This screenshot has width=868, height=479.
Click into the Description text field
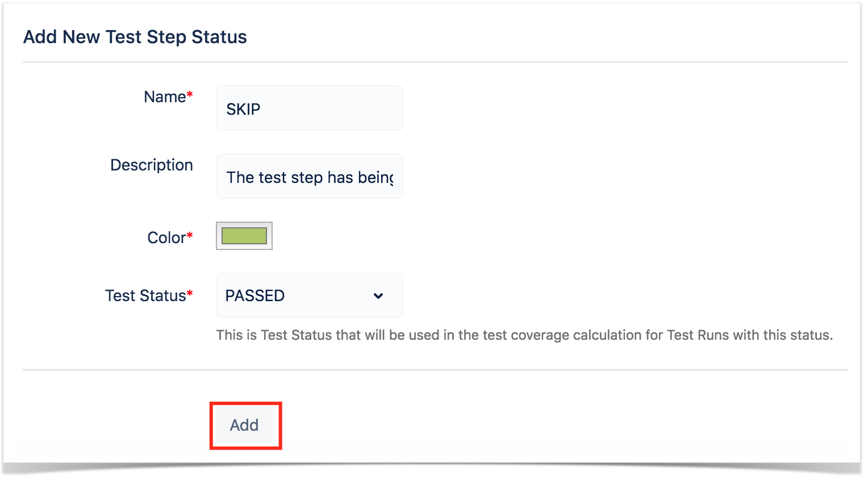tap(310, 176)
